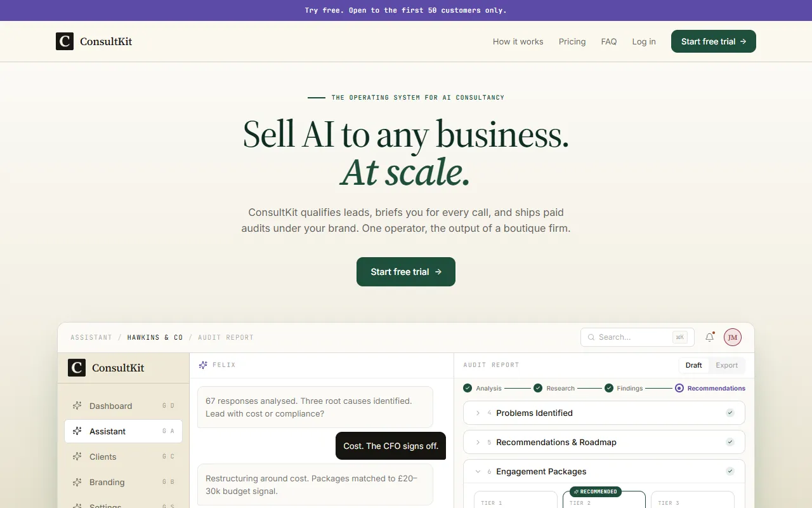Click the RECOMMENDED badge on Tier 2
The image size is (812, 508).
(596, 491)
